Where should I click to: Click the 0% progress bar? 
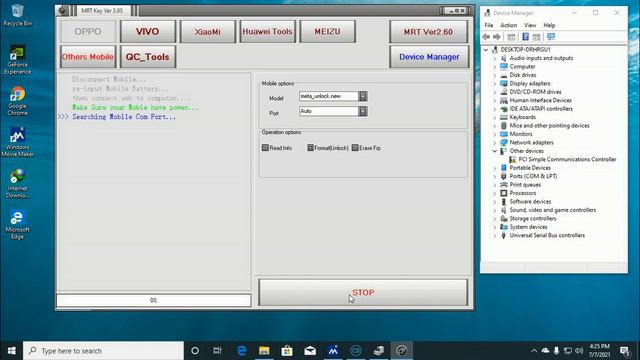coord(153,300)
